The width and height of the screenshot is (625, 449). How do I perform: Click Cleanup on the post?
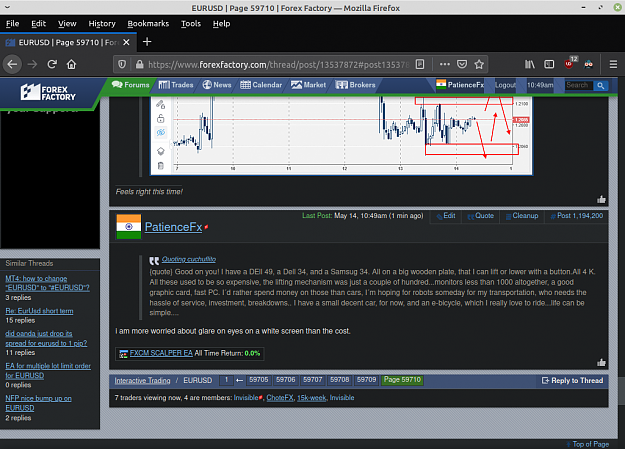(522, 216)
